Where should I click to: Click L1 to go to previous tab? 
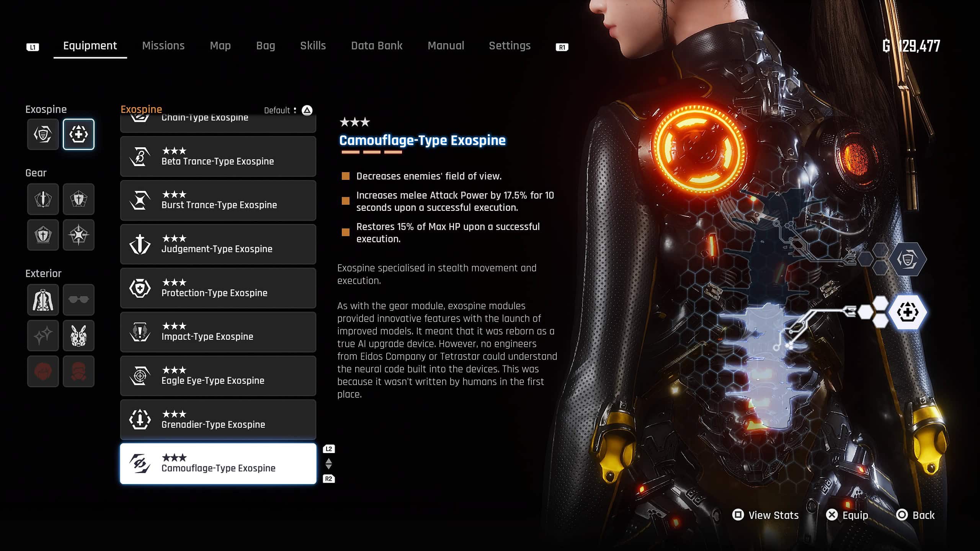(x=33, y=47)
